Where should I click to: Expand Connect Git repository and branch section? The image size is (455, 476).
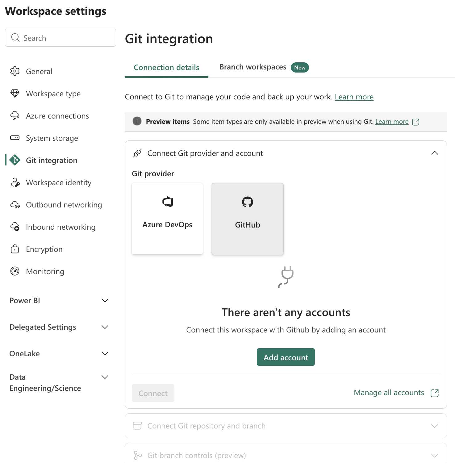click(435, 426)
